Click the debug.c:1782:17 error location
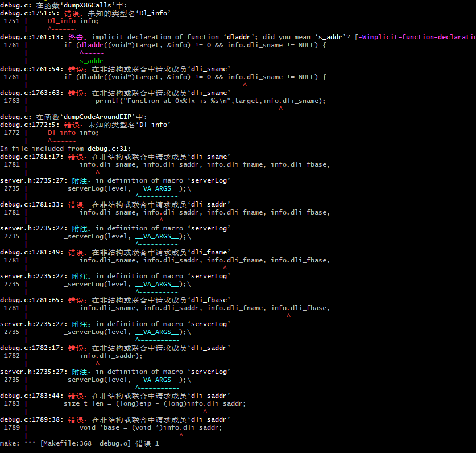 (32, 348)
